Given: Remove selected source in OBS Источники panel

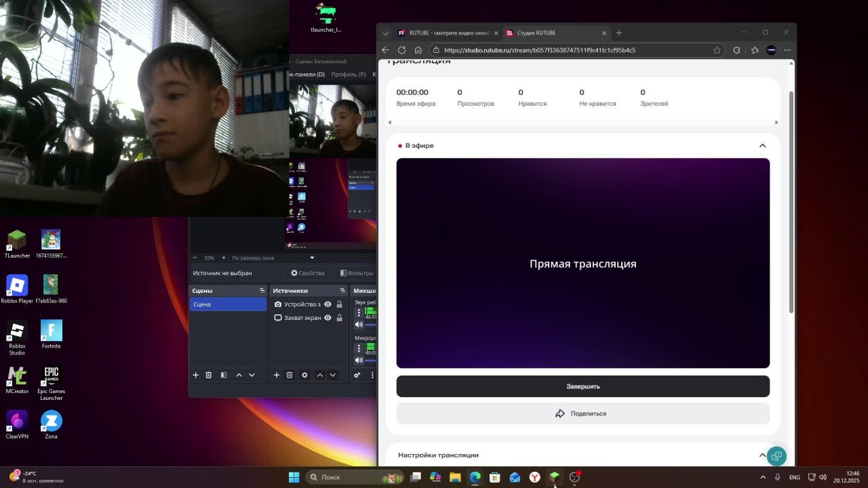Looking at the screenshot, I should (290, 375).
